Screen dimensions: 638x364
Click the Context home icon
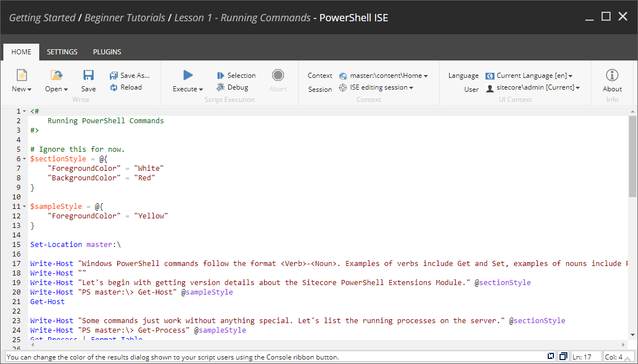(343, 76)
